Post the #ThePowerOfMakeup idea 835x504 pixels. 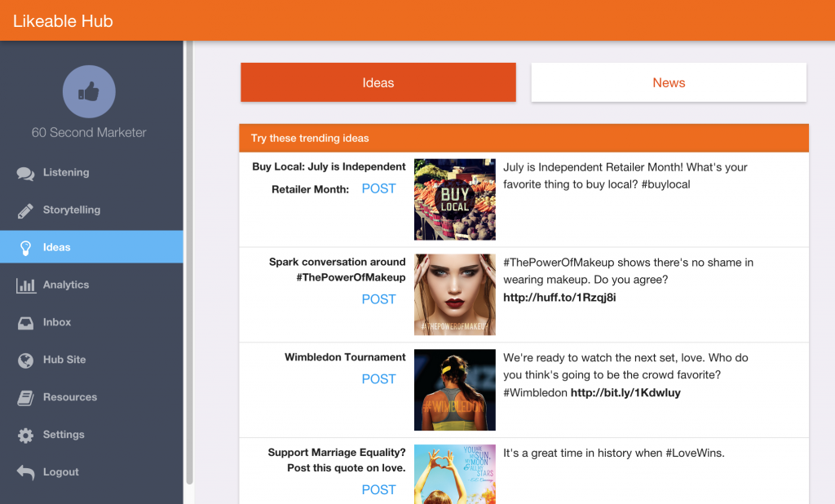[x=378, y=299]
